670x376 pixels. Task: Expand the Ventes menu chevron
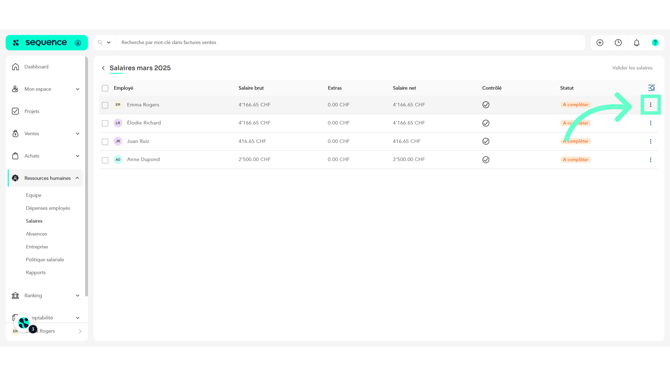tap(77, 134)
